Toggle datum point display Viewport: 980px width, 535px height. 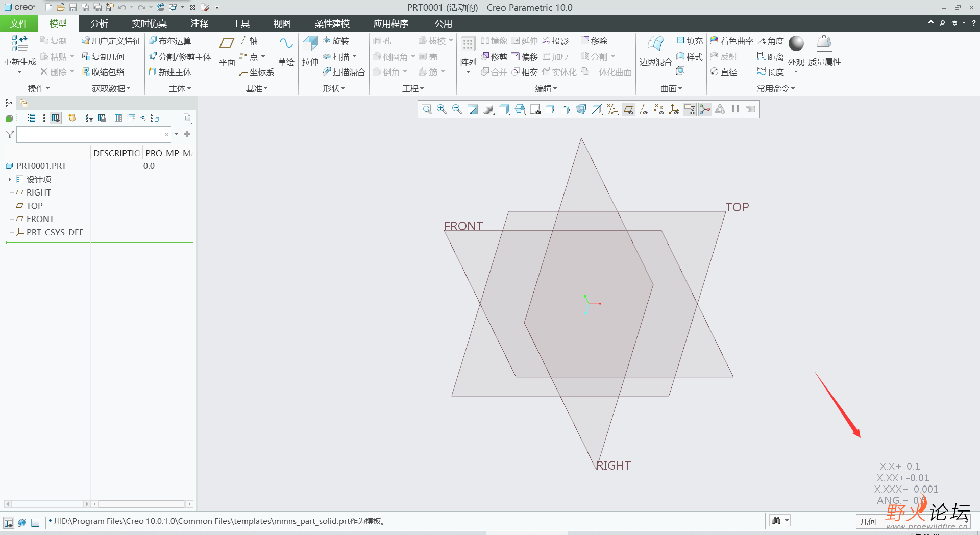point(659,109)
